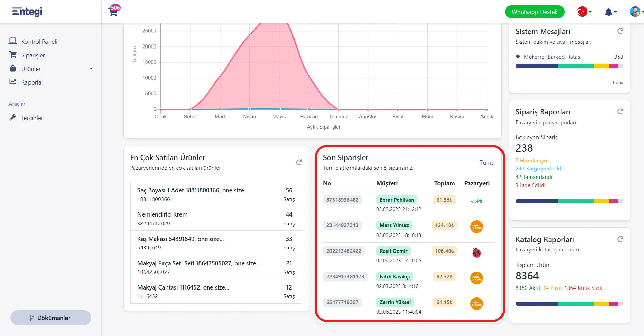The height and width of the screenshot is (336, 644).
Task: Click the Pazaryeri column header
Action: point(477,183)
